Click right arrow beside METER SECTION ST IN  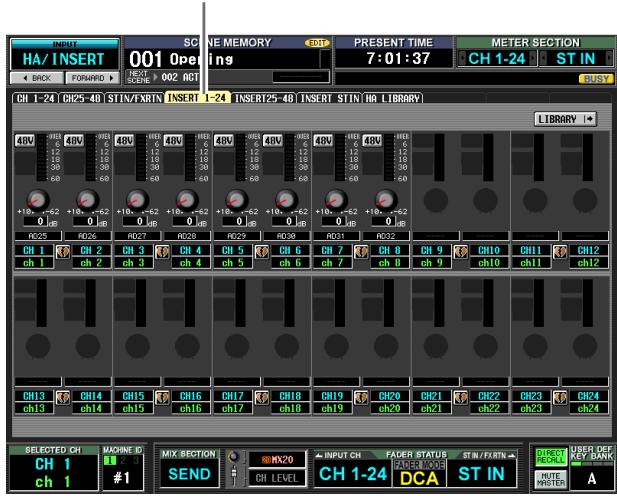tap(609, 59)
